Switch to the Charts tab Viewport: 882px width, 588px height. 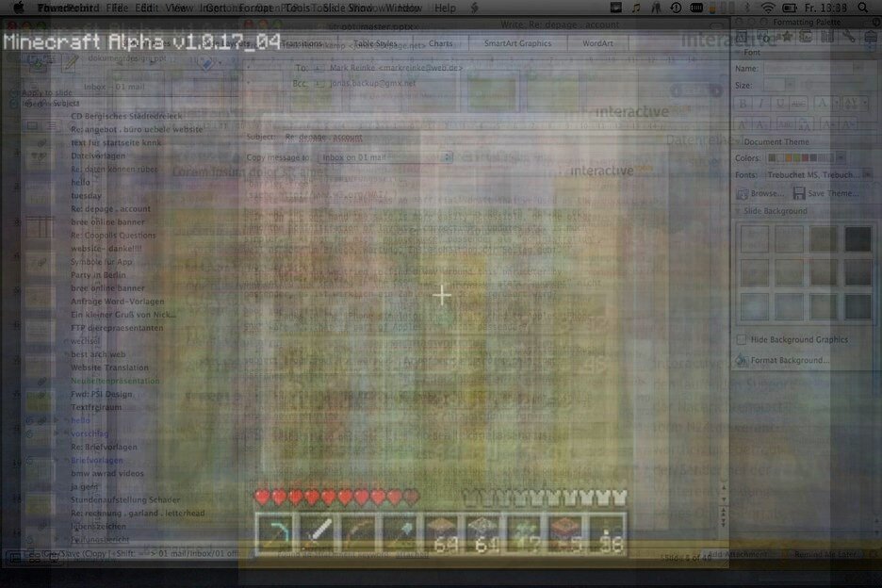440,43
